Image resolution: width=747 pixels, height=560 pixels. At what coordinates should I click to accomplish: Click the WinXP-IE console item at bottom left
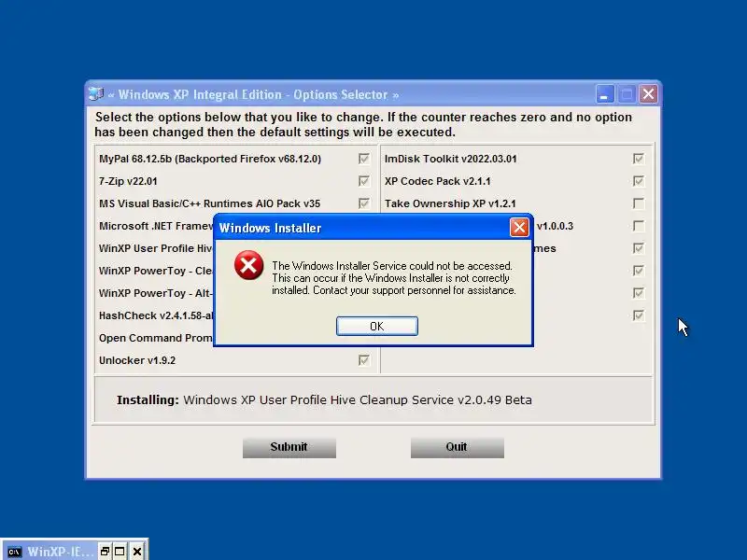50,552
